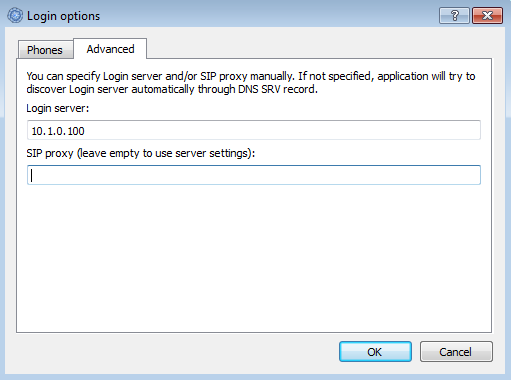Switch to the Phones tab
This screenshot has height=380, width=511.
(x=45, y=50)
